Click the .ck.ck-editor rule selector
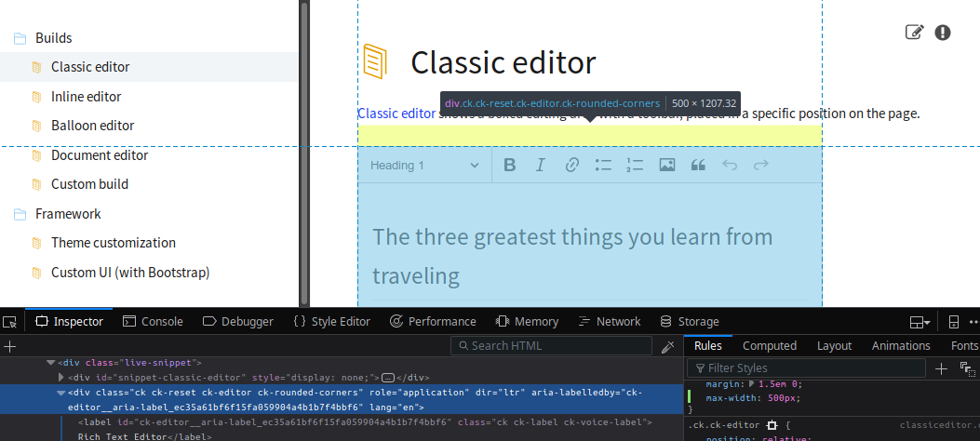Image resolution: width=980 pixels, height=441 pixels. [724, 425]
